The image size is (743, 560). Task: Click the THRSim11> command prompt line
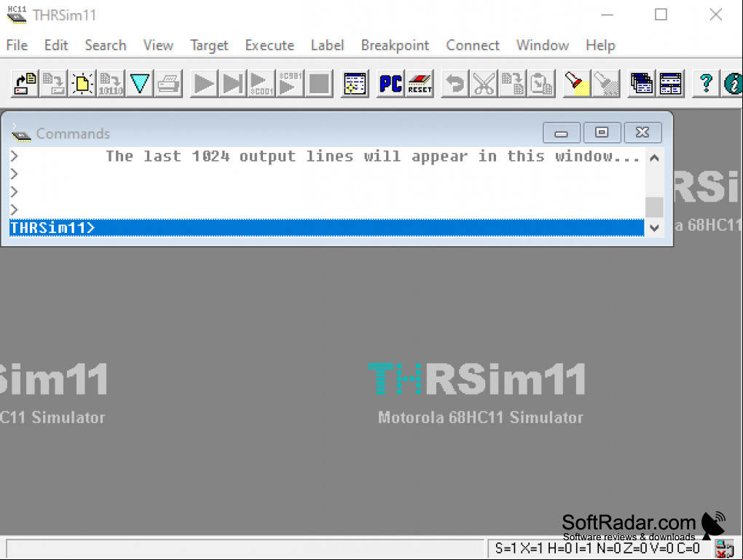click(x=327, y=228)
